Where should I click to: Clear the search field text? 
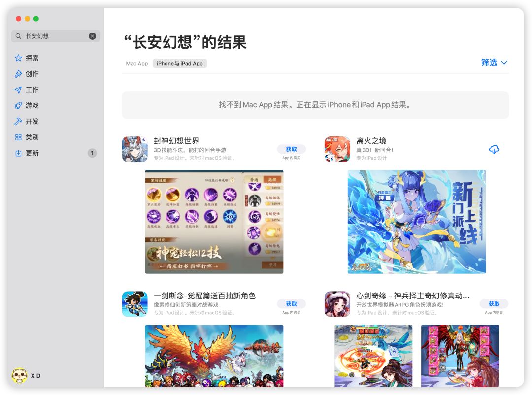92,36
